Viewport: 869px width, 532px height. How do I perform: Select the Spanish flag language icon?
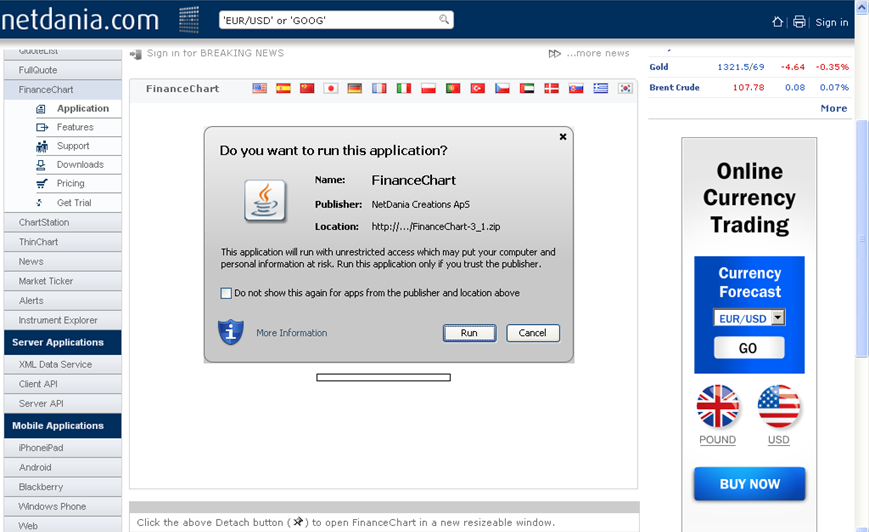point(283,88)
